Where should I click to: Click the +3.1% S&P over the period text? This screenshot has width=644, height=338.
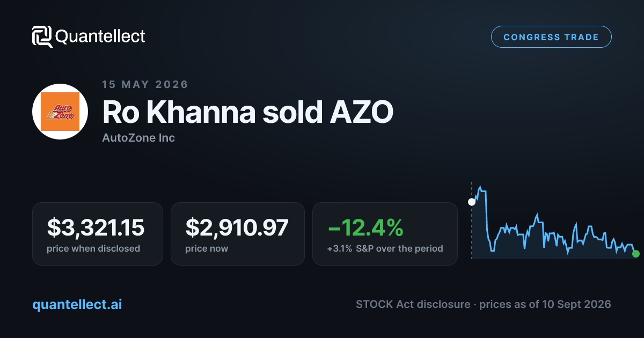pyautogui.click(x=385, y=249)
